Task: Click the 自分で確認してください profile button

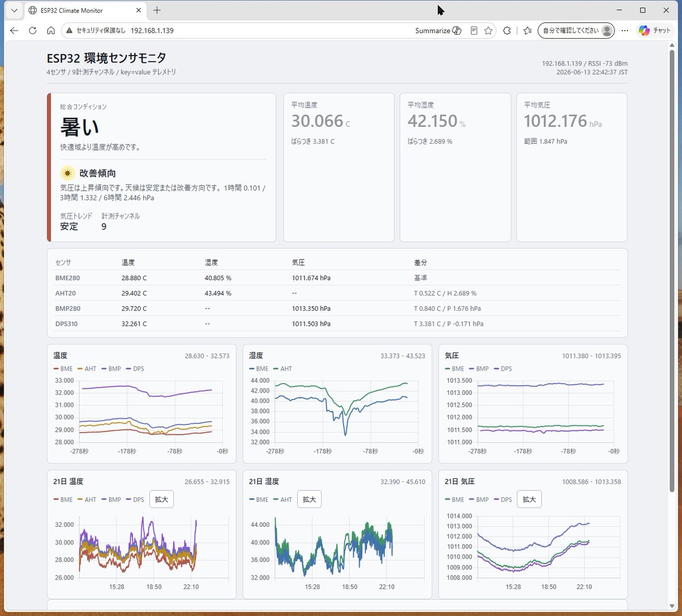Action: [x=576, y=31]
